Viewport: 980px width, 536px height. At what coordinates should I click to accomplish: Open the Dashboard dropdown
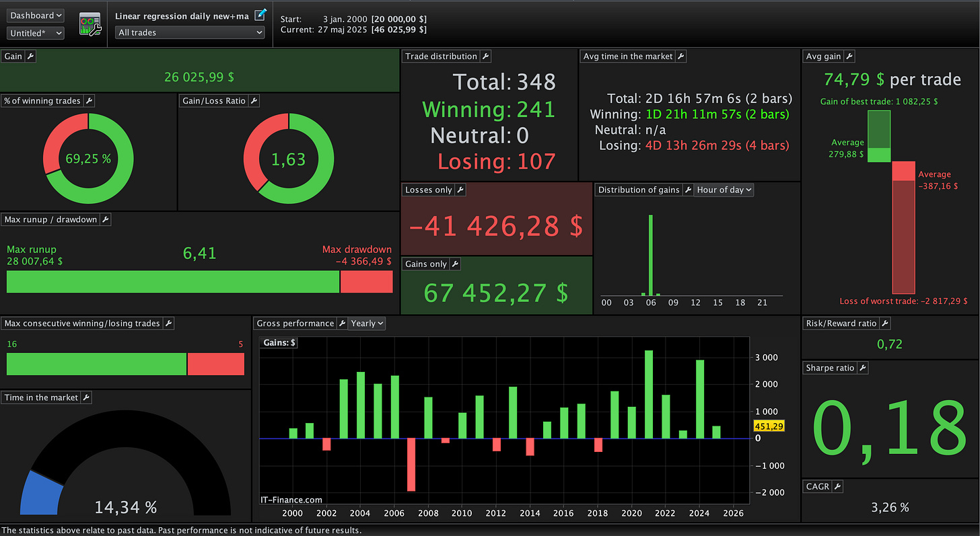pos(36,15)
